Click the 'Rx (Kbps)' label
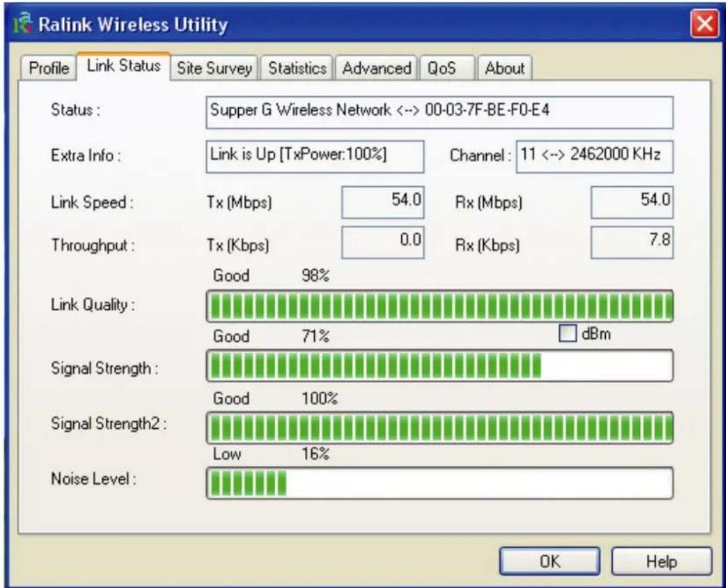The height and width of the screenshot is (588, 726). [x=487, y=245]
